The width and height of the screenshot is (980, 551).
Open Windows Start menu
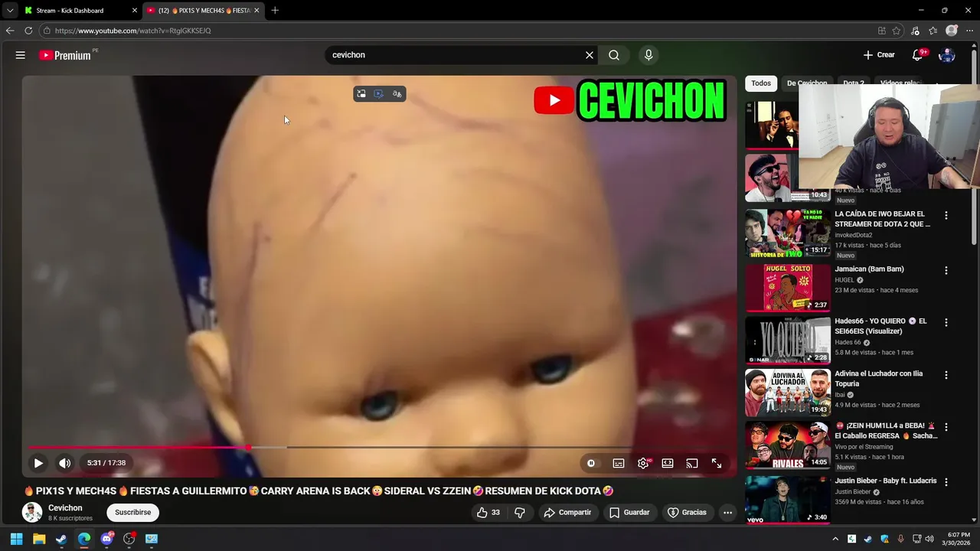(17, 539)
